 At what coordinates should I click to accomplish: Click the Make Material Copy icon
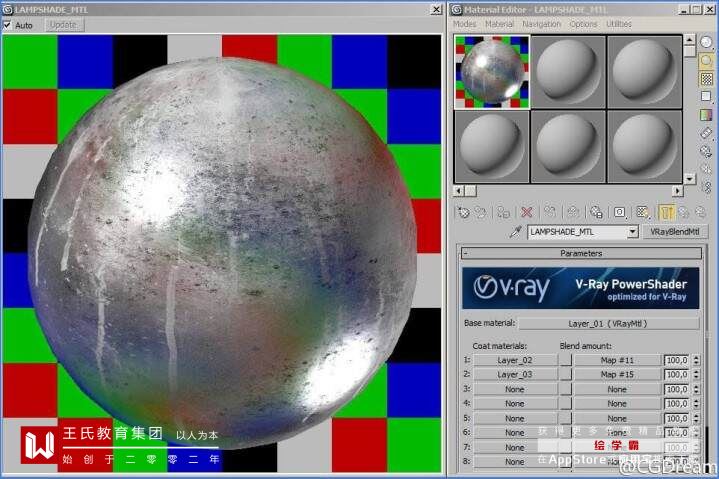coord(550,212)
